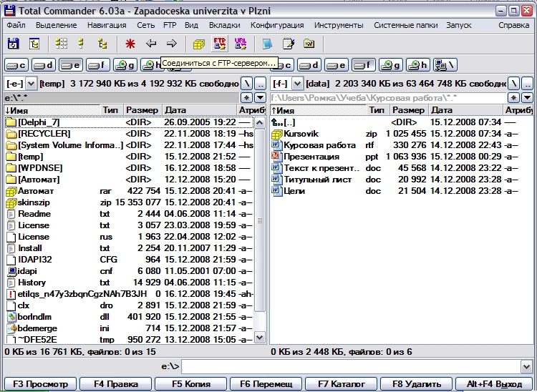The width and height of the screenshot is (537, 392).
Task: Switch to tree view mode icon
Action: point(102,44)
